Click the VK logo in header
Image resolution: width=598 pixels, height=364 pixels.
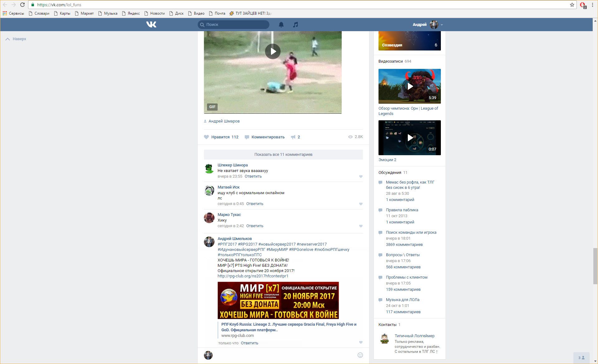151,24
